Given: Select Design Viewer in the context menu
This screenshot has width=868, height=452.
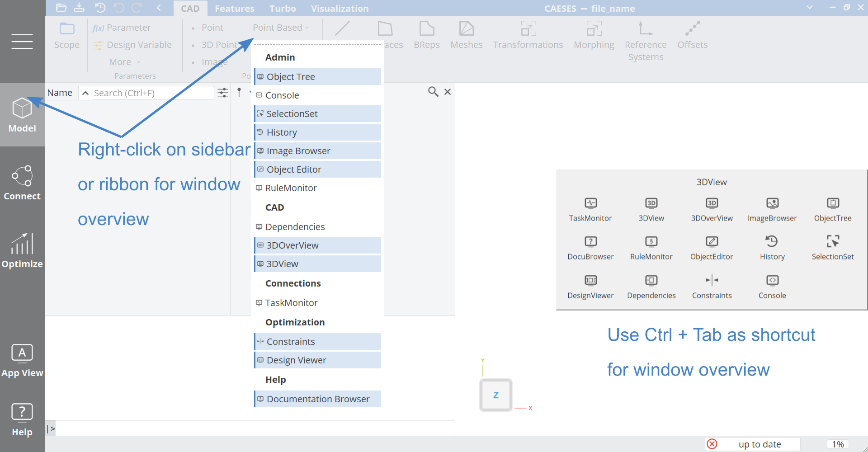Looking at the screenshot, I should coord(317,360).
